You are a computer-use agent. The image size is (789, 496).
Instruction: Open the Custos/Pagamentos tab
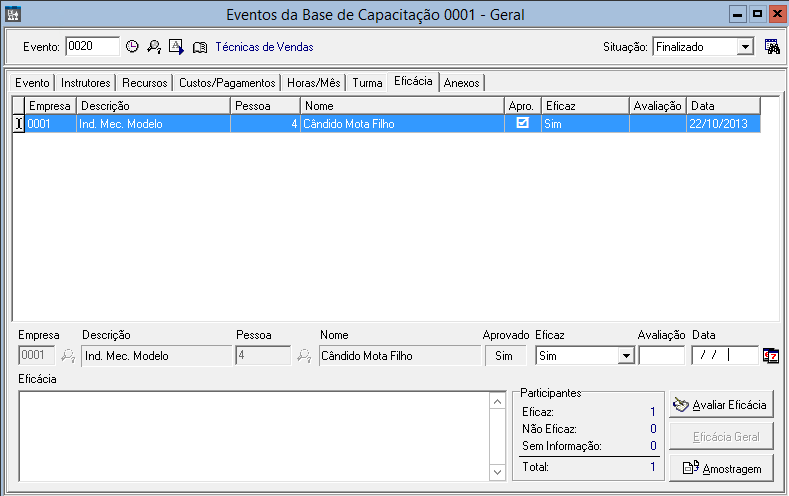pos(226,83)
